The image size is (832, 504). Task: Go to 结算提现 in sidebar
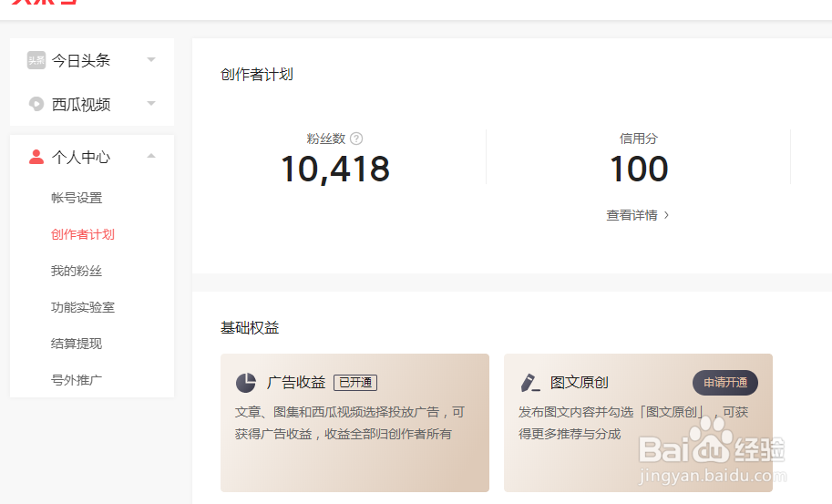tap(77, 344)
